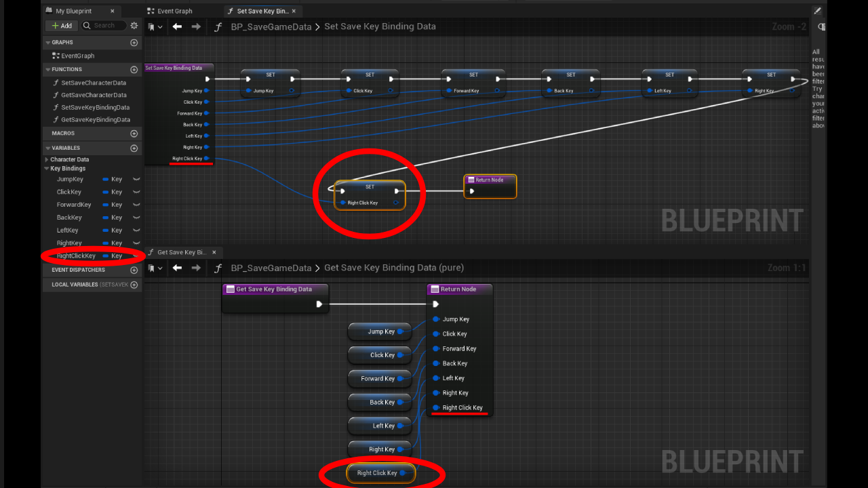Focus the My Blueprint search field
Image resolution: width=868 pixels, height=488 pixels.
point(104,26)
